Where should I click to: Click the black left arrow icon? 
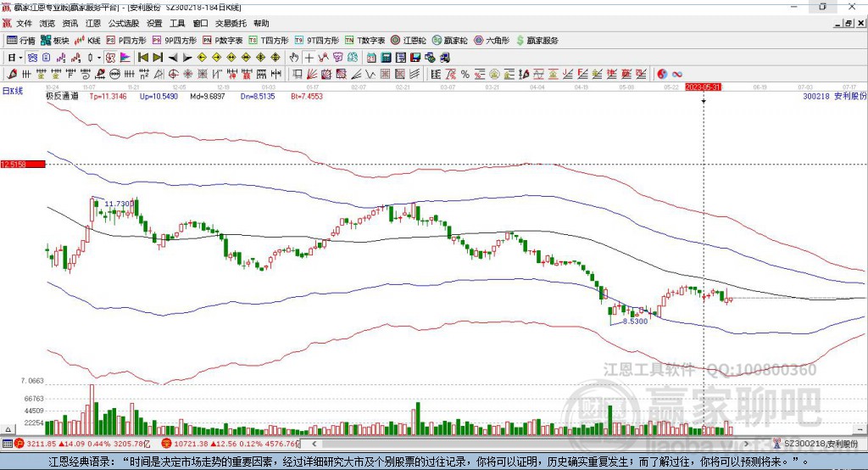click(173, 58)
